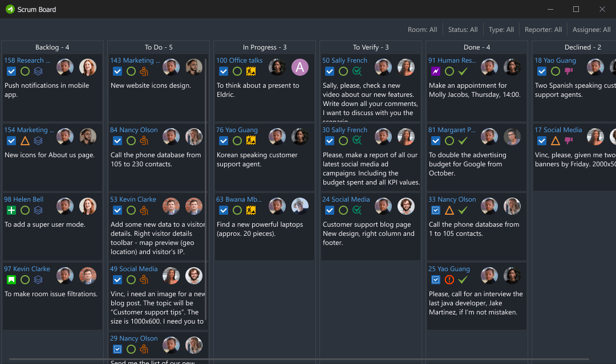Toggle the checkbox on card 63 Bwana

224,210
